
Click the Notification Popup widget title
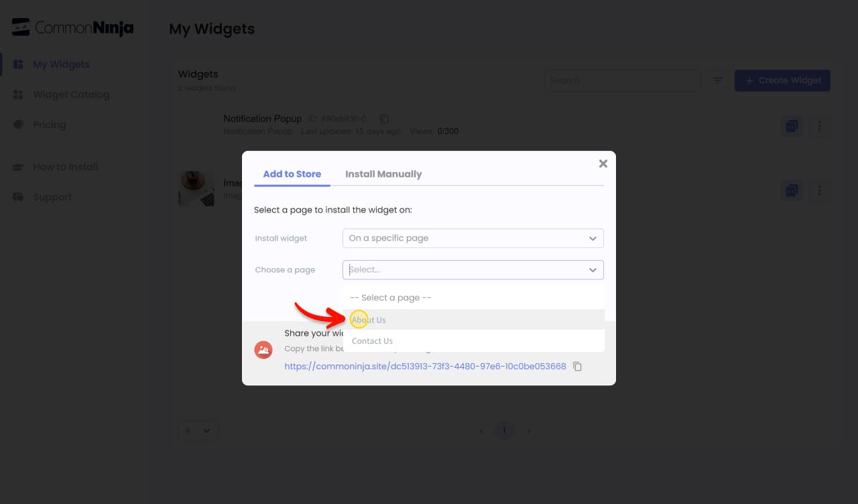point(263,119)
